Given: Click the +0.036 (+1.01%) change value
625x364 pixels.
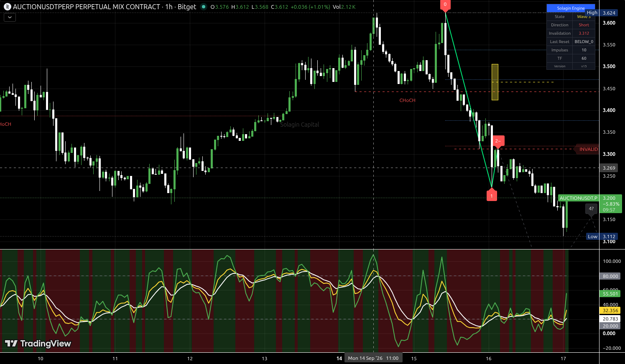Looking at the screenshot, I should 310,7.
